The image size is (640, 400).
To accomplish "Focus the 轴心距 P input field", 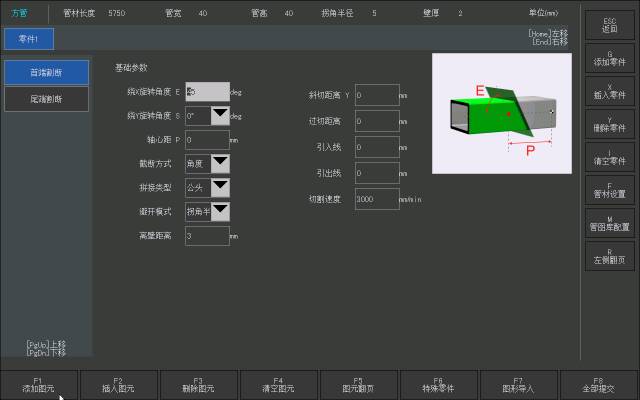I will point(207,140).
